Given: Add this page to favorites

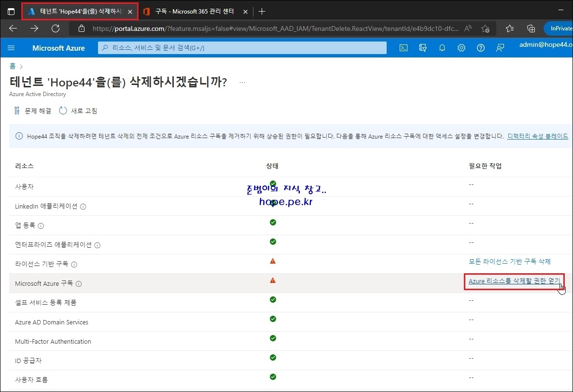Looking at the screenshot, I should coord(485,28).
